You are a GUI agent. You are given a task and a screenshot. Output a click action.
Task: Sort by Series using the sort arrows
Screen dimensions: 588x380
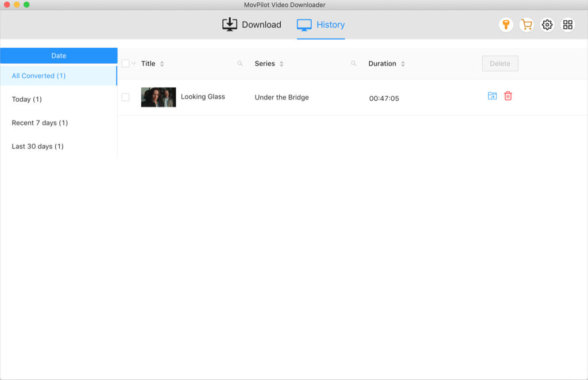pyautogui.click(x=281, y=64)
